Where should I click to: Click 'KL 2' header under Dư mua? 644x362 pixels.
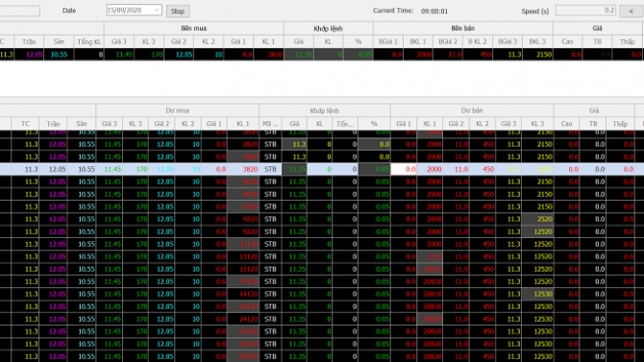187,124
